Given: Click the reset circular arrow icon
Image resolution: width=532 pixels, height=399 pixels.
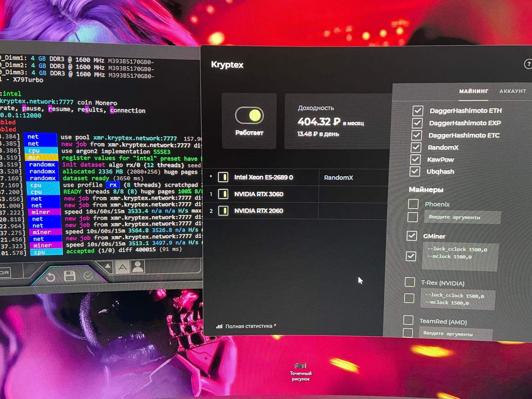Looking at the screenshot, I should [50, 277].
